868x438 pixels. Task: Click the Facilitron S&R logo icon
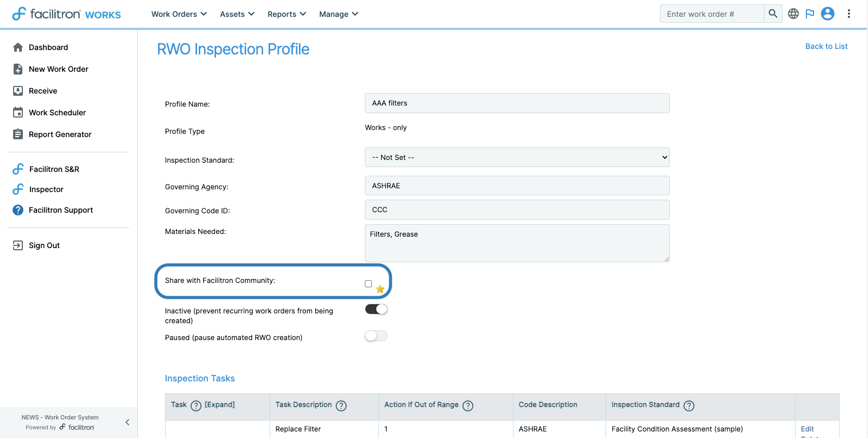pyautogui.click(x=18, y=169)
